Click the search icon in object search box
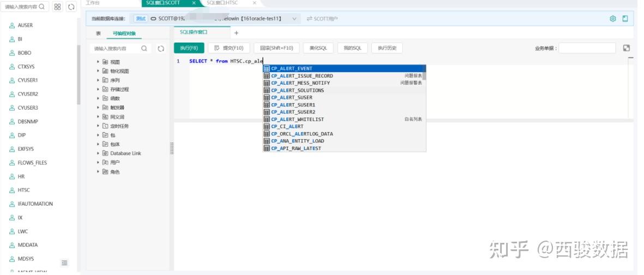 coord(144,48)
